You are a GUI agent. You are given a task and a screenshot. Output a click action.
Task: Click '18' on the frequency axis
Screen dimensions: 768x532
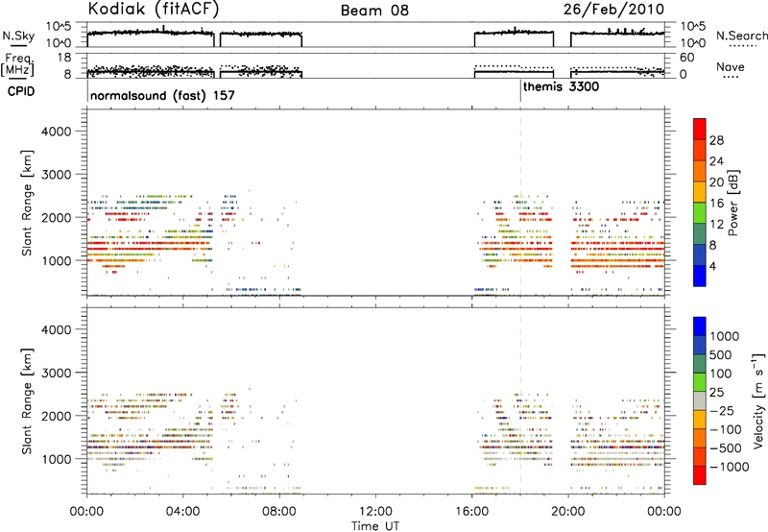point(63,58)
